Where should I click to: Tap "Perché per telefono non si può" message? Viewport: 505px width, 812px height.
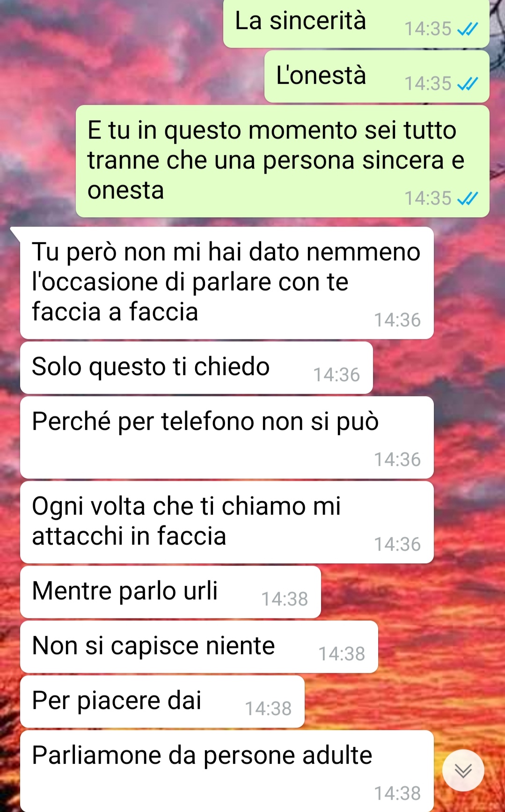click(227, 437)
